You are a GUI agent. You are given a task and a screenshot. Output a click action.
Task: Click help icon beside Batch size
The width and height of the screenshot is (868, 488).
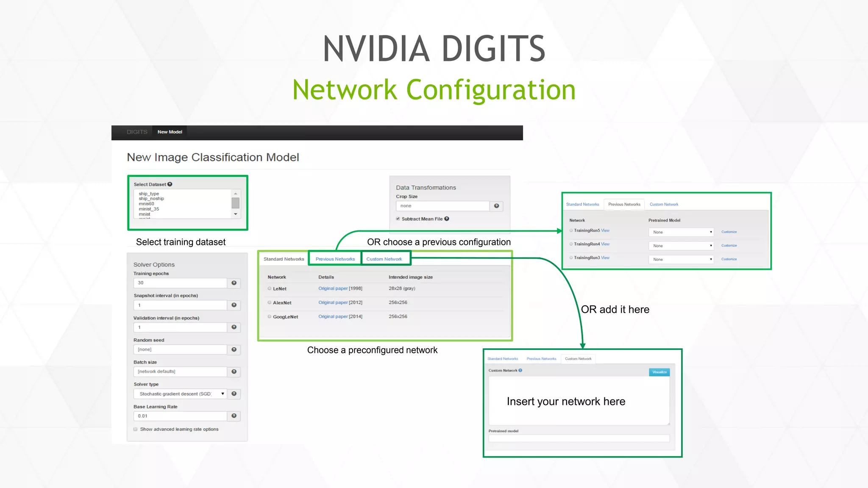[234, 372]
